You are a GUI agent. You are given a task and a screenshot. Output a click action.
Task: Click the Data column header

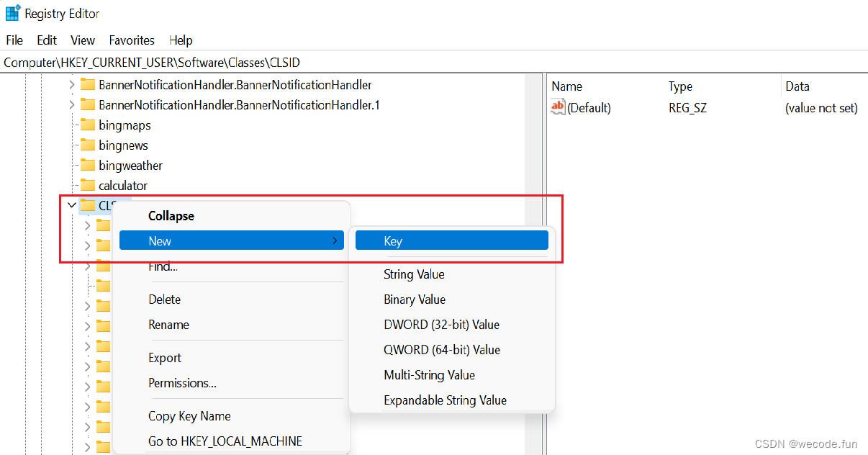click(797, 86)
